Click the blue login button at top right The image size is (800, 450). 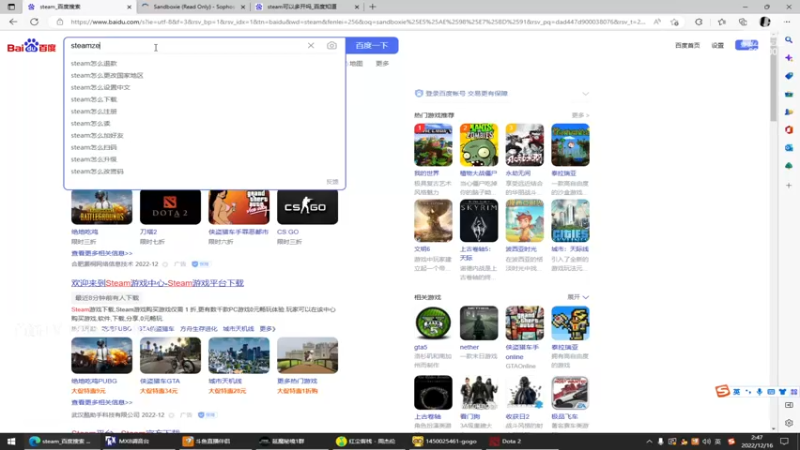pos(747,45)
